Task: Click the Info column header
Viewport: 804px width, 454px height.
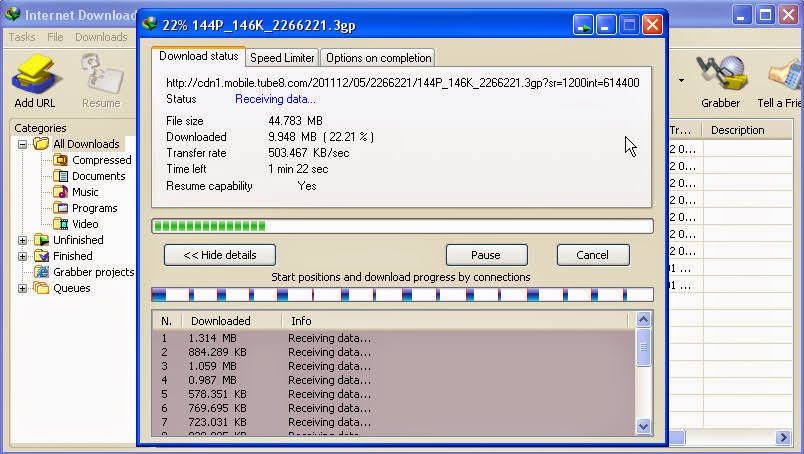Action: (x=455, y=321)
